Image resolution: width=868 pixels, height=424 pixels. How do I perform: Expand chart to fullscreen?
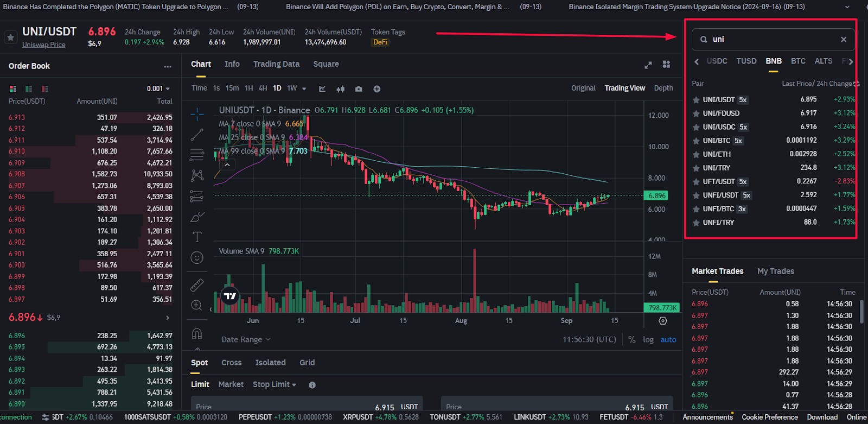tap(648, 65)
